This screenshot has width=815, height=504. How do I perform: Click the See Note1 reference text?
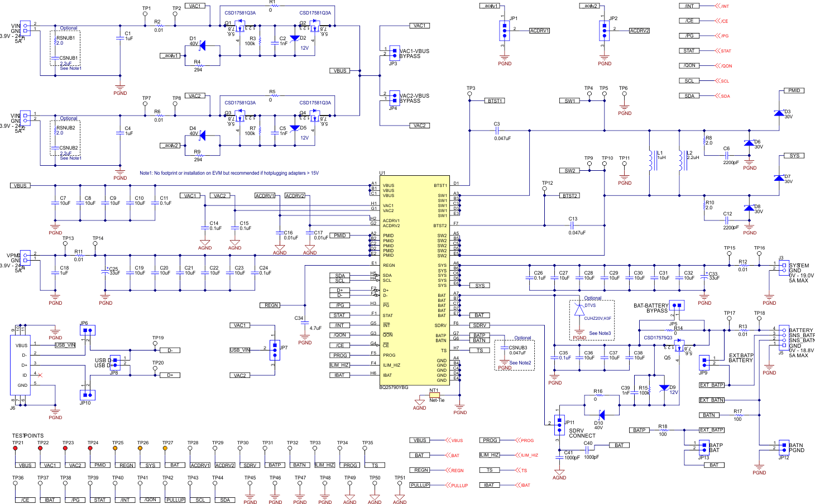pyautogui.click(x=70, y=68)
